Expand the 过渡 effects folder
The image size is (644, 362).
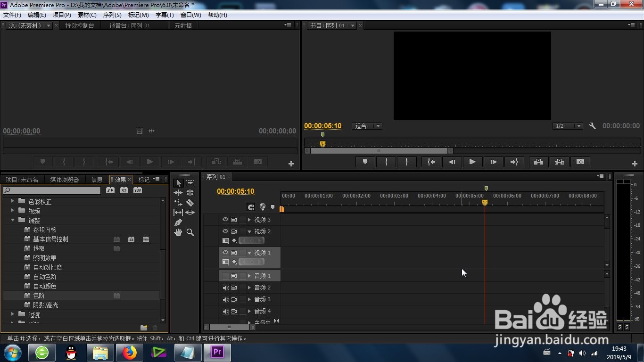click(13, 314)
